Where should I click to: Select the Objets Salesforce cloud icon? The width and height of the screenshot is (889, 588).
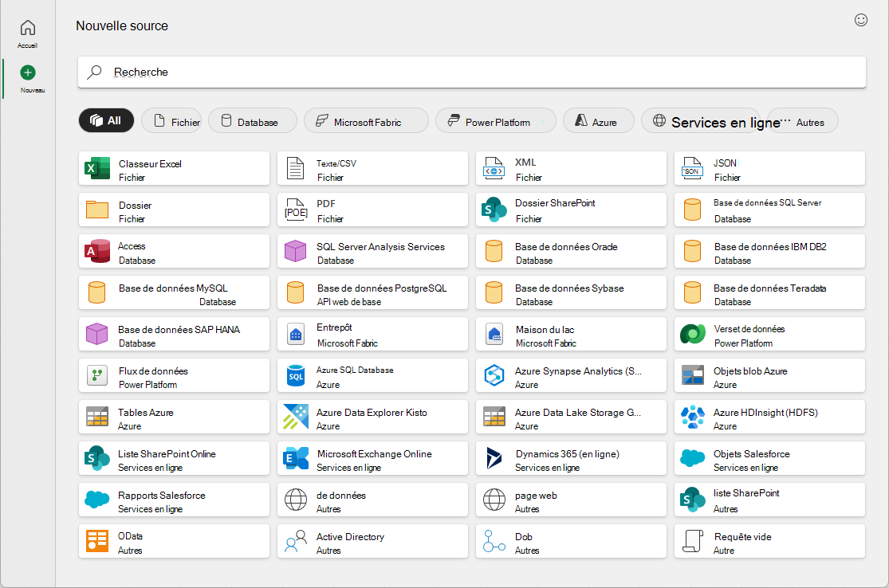point(692,458)
